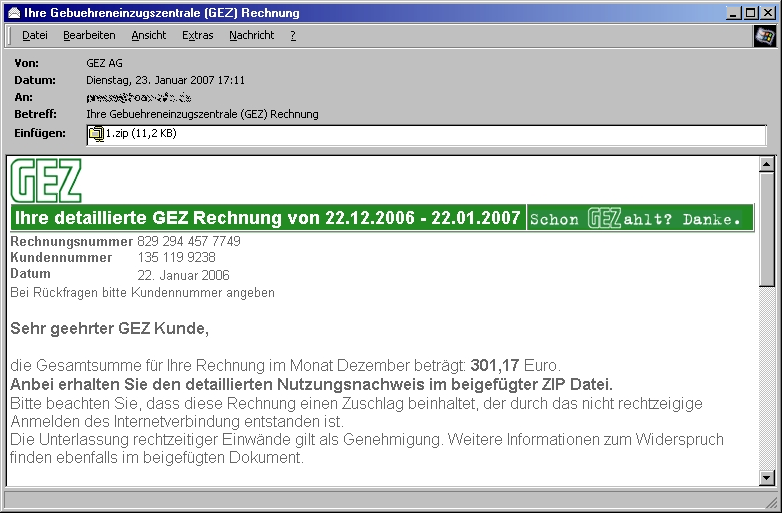This screenshot has width=782, height=513.
Task: Open the Datei menu
Action: [35, 35]
